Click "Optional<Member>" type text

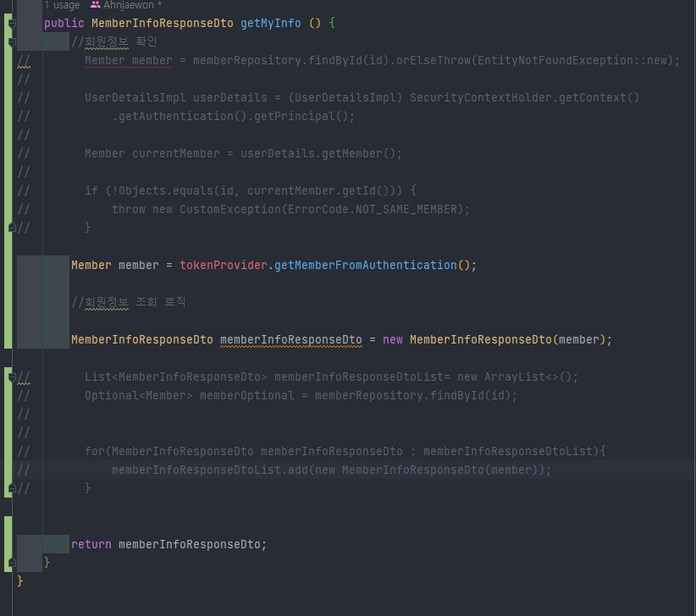tap(139, 396)
